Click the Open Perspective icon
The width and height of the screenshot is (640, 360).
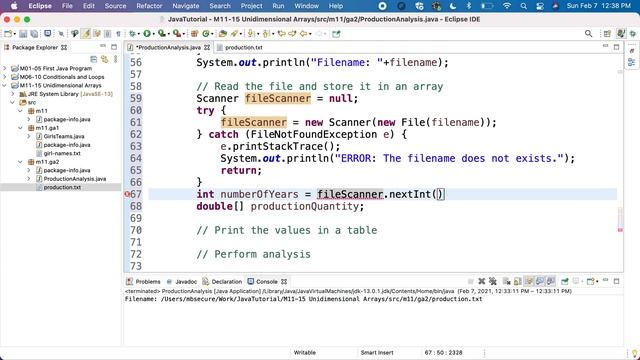(607, 34)
